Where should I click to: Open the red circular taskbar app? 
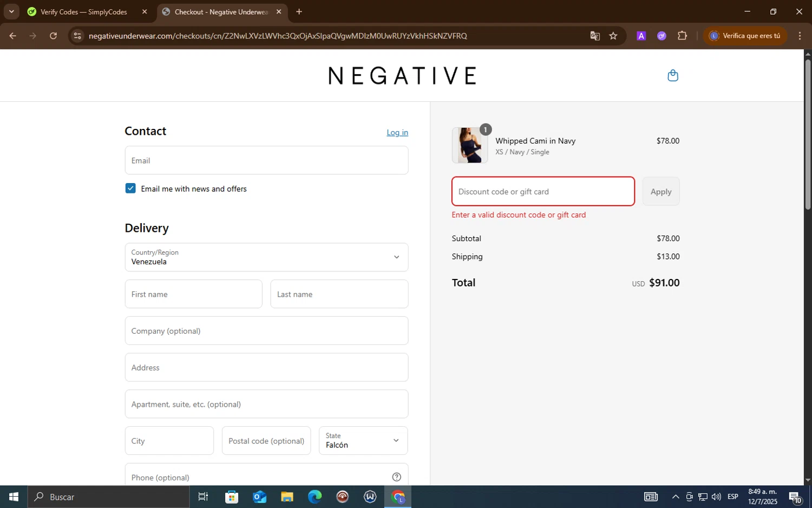click(x=342, y=497)
